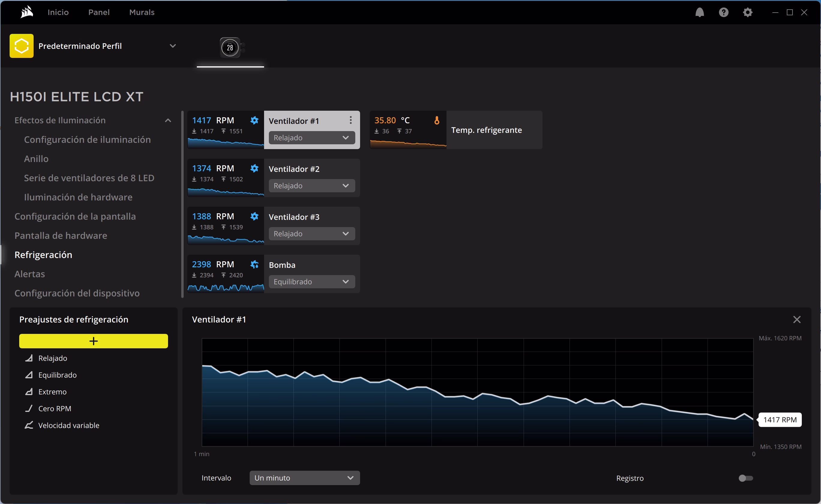Expand the Predeterminado Perfil profile selector

click(172, 46)
